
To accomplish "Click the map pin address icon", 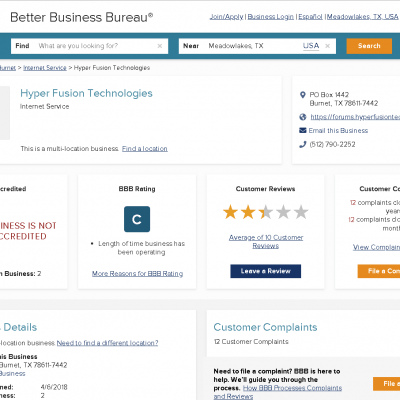I will [x=302, y=95].
